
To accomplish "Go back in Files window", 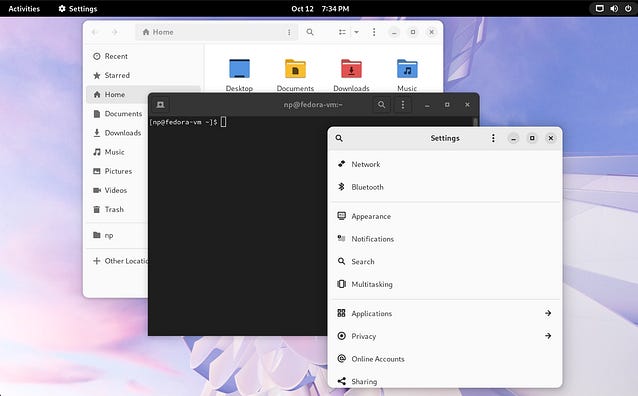I will [x=95, y=32].
